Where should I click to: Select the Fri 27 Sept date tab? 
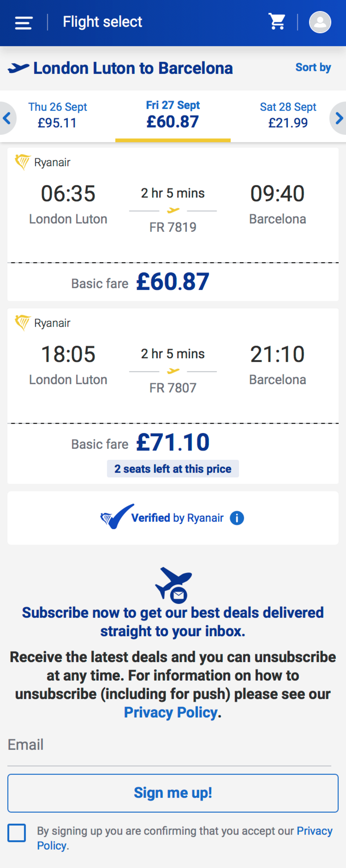pos(173,115)
